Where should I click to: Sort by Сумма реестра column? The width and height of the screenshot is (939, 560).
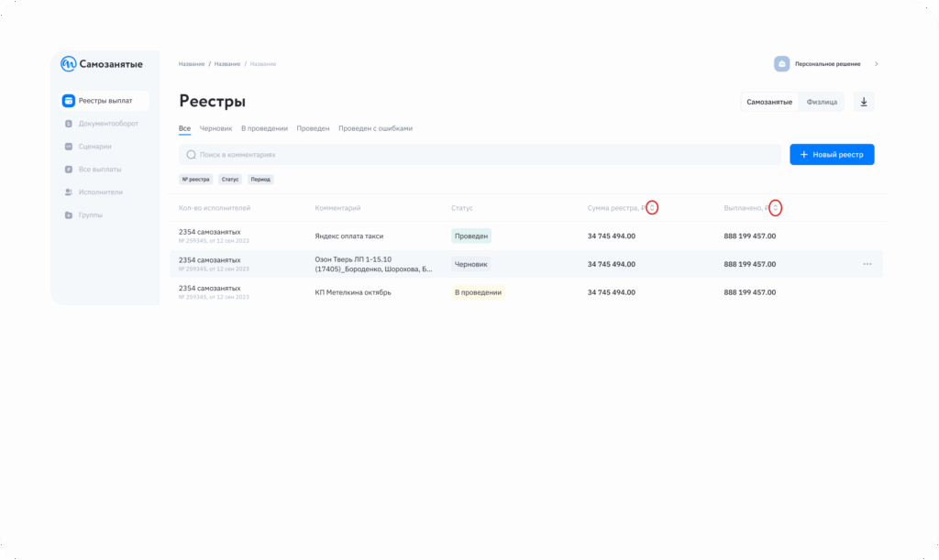tap(652, 208)
